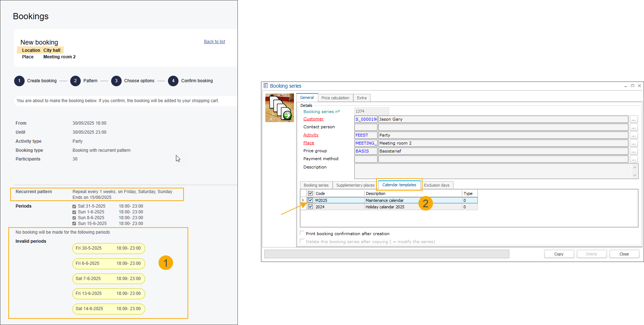Viewport: 644px width, 325px height.
Task: Enable Print booking confirmation after creation
Action: (302, 234)
